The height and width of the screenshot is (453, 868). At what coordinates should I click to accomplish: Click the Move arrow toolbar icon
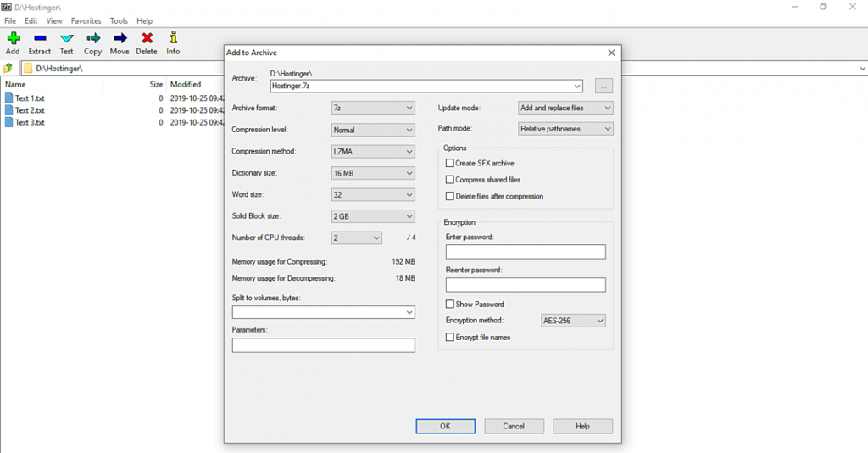click(x=120, y=38)
